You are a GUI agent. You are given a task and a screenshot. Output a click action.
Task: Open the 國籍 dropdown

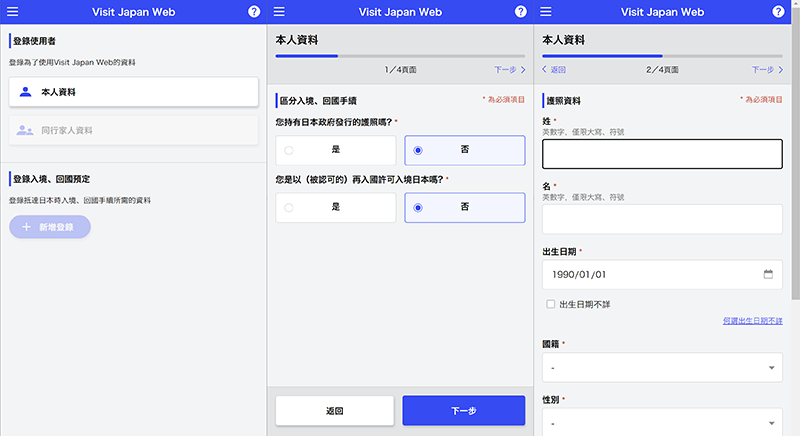[x=662, y=367]
